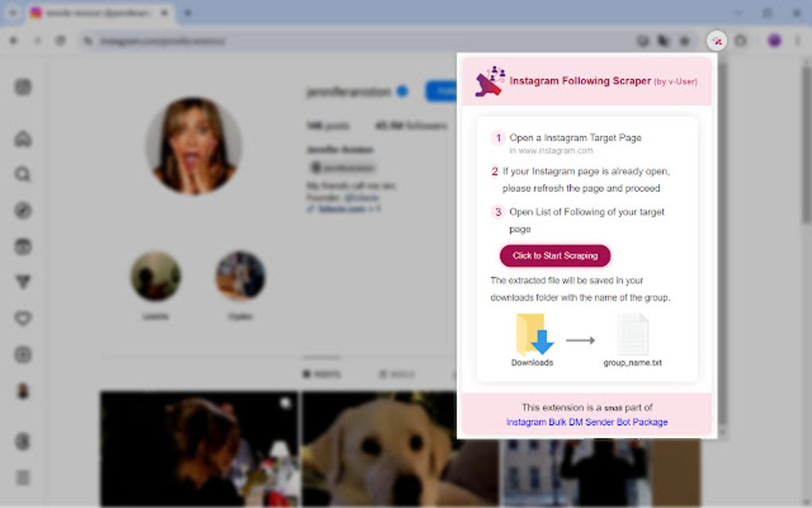Click the browser address bar
The image size is (812, 508).
(x=239, y=39)
